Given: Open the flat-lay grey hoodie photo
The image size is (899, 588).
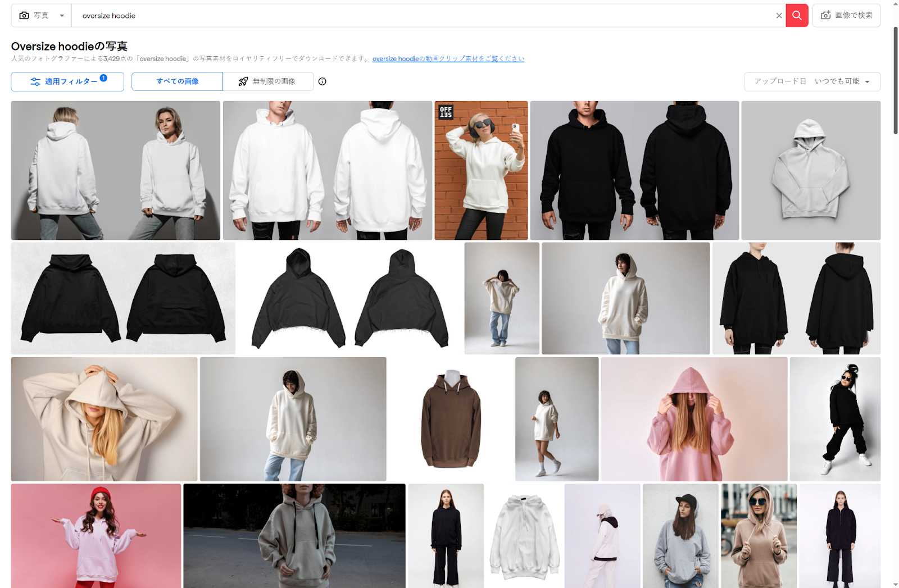Looking at the screenshot, I should point(811,170).
